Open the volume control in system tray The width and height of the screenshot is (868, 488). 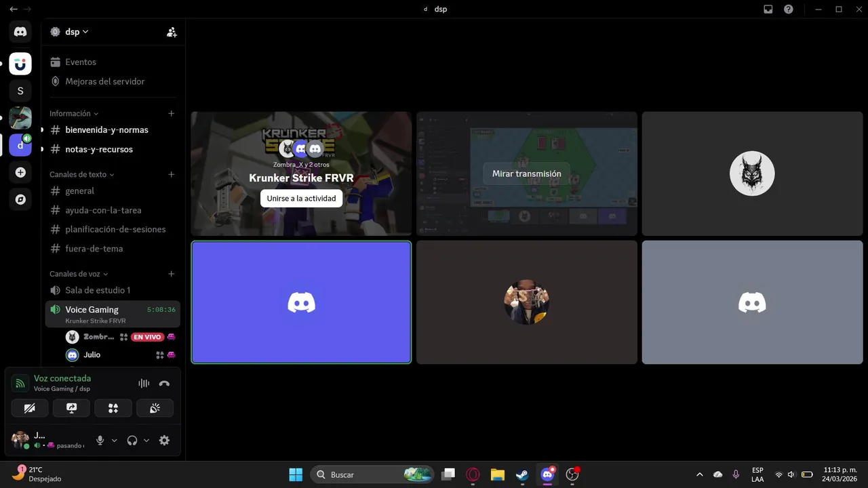(791, 474)
